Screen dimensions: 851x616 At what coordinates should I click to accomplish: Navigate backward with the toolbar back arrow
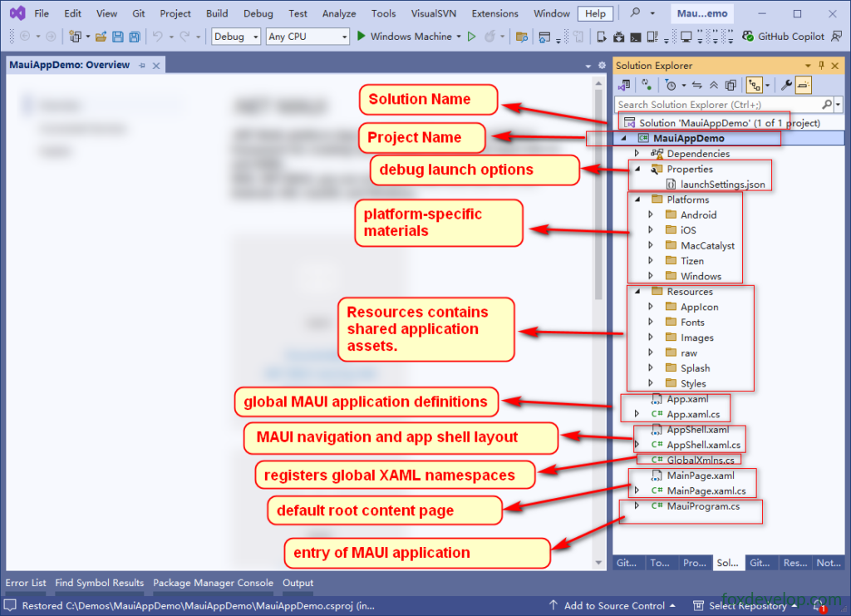pyautogui.click(x=25, y=37)
